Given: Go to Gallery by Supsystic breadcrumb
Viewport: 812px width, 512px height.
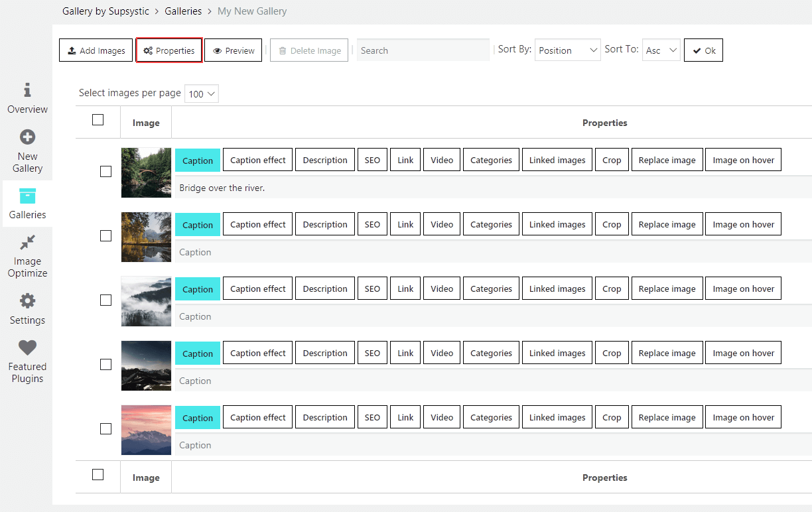Looking at the screenshot, I should (105, 11).
